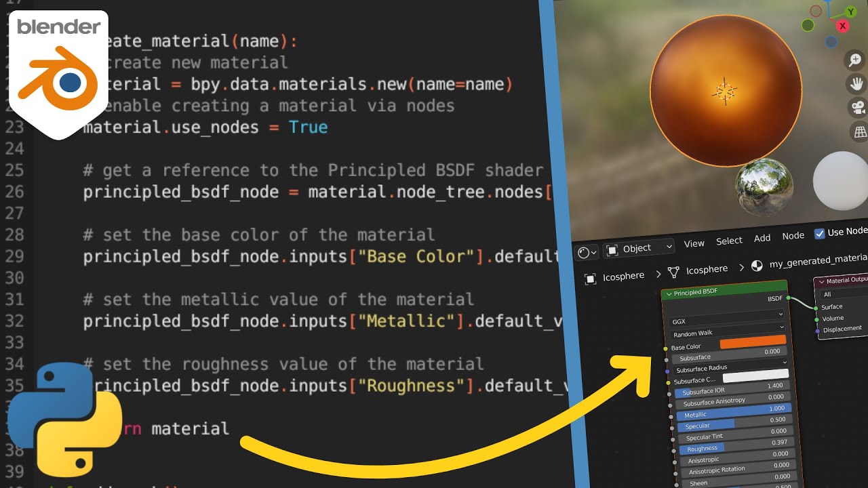Click the BSDF output socket on the node

pyautogui.click(x=788, y=298)
